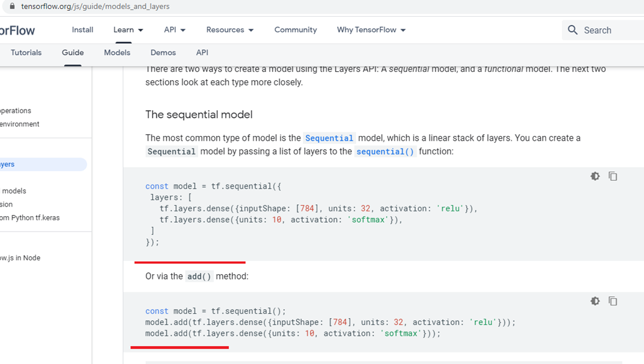Screen dimensions: 644x364
Task: Copy the second code sample
Action: 613,301
